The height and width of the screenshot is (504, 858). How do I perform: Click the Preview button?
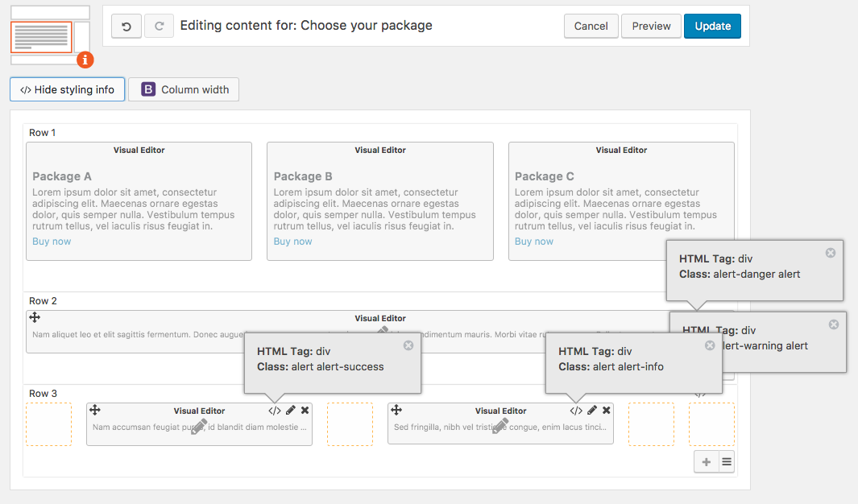tap(651, 27)
